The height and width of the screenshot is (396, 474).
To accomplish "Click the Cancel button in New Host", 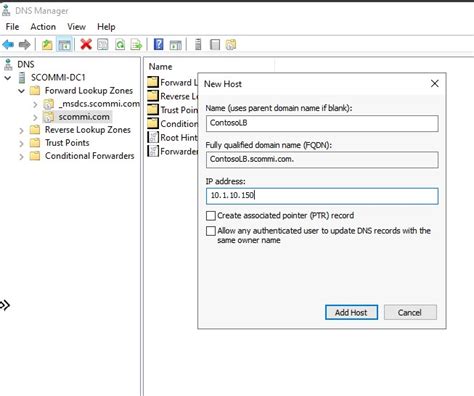I will click(x=410, y=312).
